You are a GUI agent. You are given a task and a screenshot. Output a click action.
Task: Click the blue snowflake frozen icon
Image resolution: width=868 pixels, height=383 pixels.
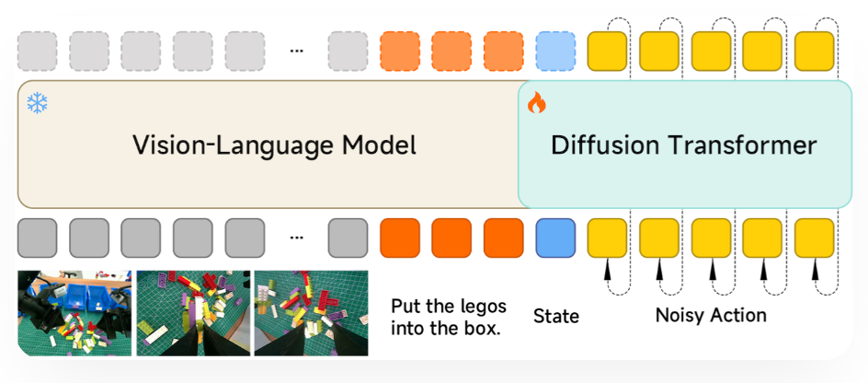(37, 102)
